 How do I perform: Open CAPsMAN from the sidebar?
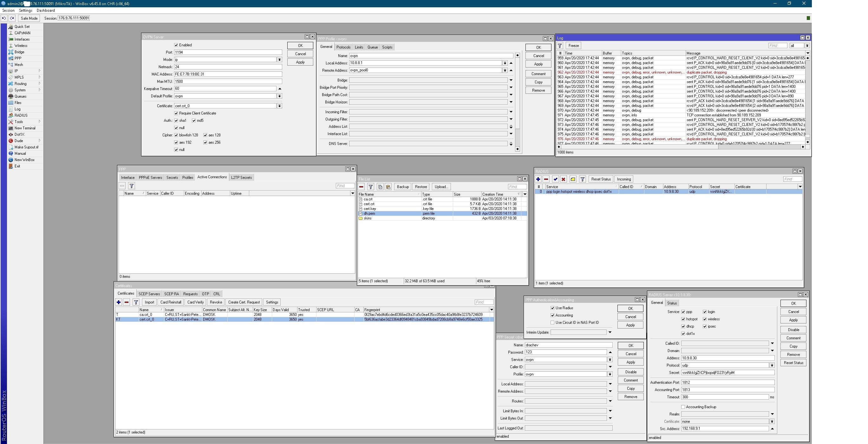click(22, 33)
